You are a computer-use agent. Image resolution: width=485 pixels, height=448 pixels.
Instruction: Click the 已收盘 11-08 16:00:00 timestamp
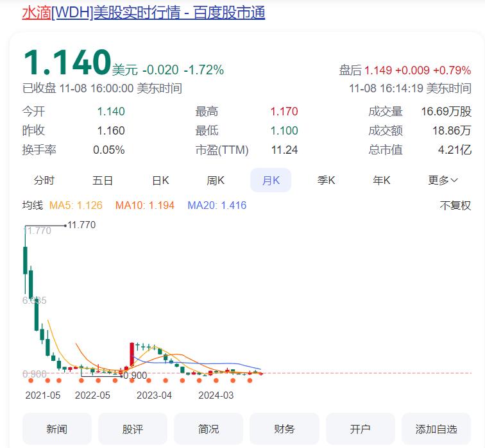point(102,88)
